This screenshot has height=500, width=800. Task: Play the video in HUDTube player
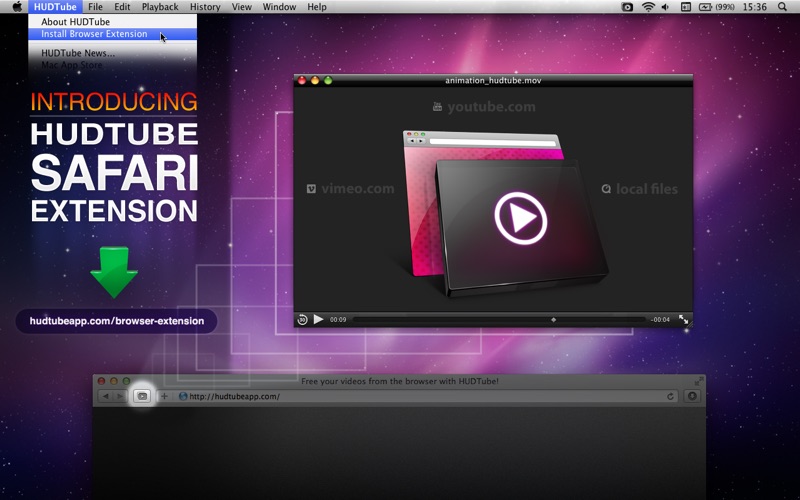(318, 319)
